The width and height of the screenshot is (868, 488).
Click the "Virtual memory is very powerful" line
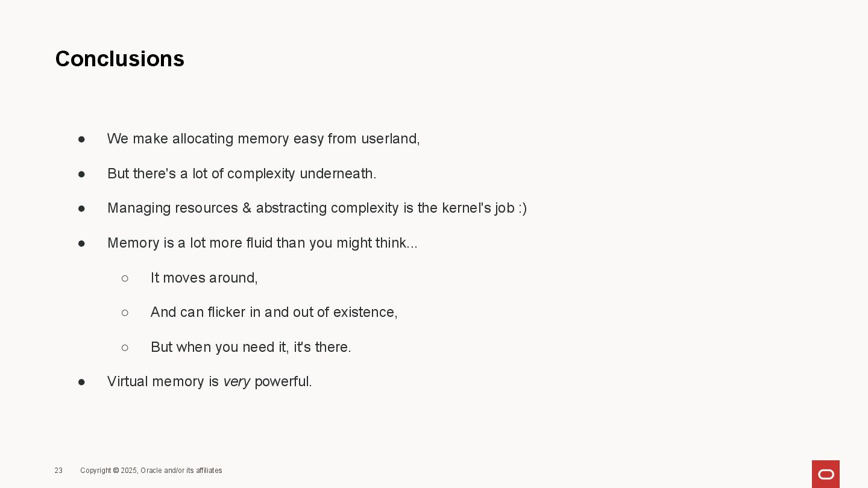click(x=209, y=381)
